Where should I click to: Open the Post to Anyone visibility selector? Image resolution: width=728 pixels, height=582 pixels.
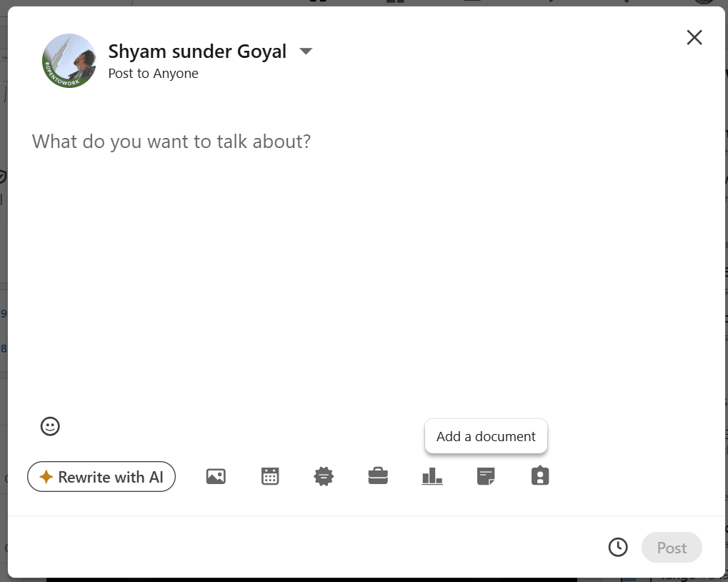153,73
